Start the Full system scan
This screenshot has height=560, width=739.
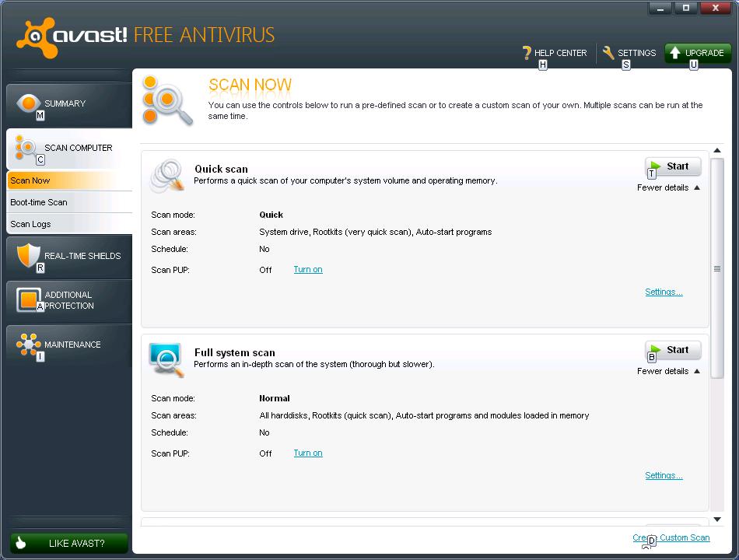tap(673, 350)
